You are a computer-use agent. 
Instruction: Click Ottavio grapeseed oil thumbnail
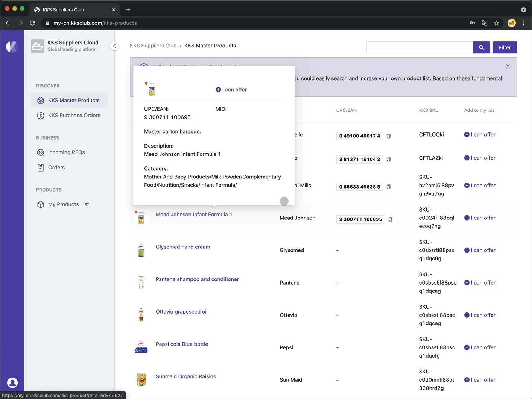[x=141, y=315]
